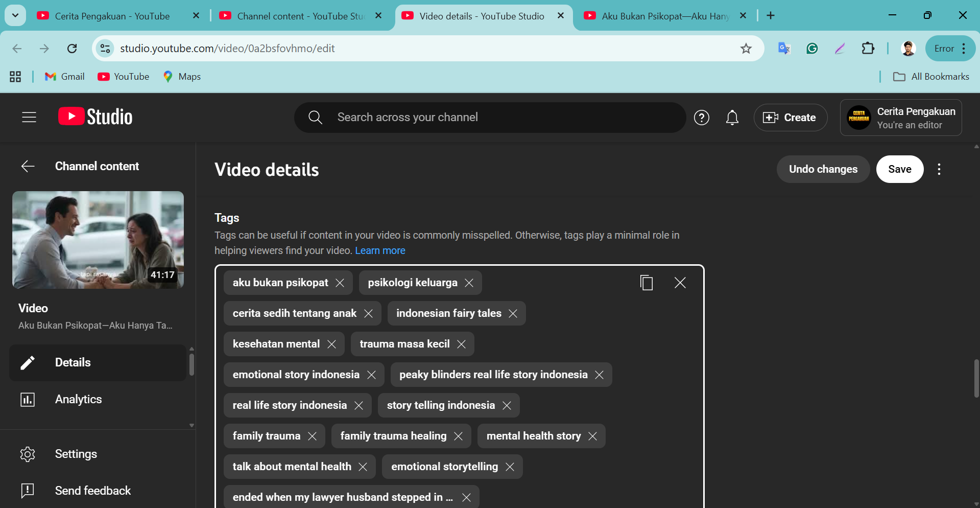Click Undo changes

[x=823, y=169]
